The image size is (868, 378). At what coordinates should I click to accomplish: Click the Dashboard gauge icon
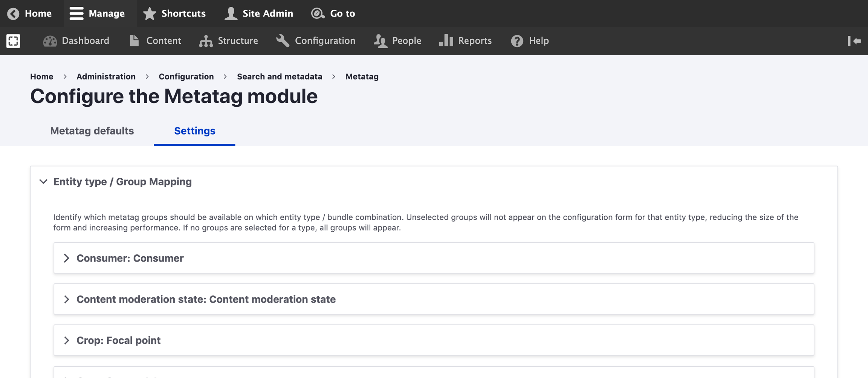tap(50, 41)
